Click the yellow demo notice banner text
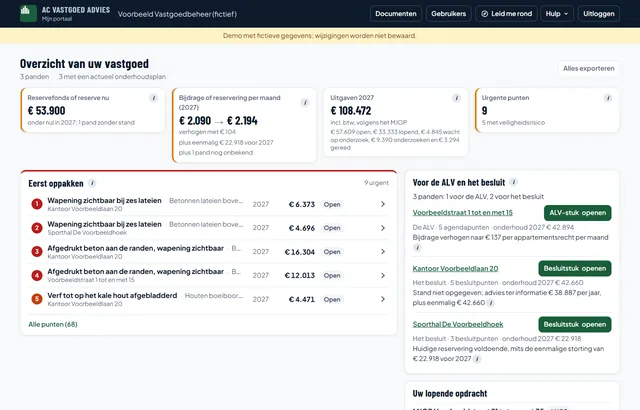This screenshot has width=640, height=410. (x=320, y=35)
